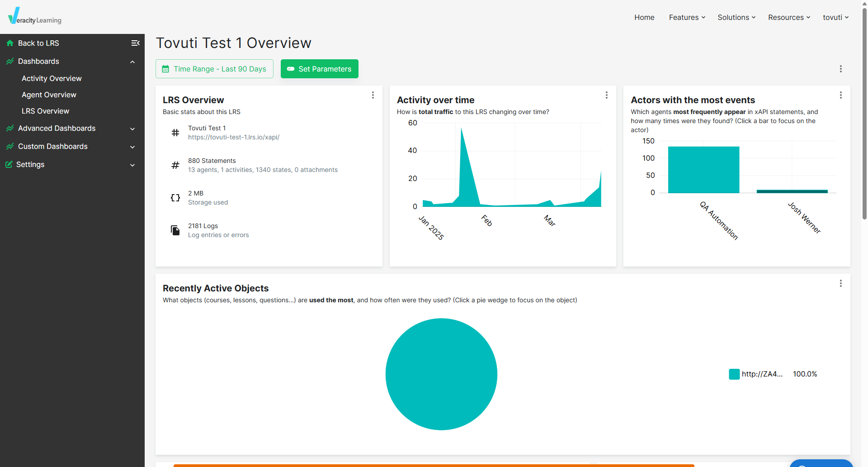This screenshot has width=868, height=467.
Task: Open the tovuti account dropdown
Action: [x=836, y=17]
